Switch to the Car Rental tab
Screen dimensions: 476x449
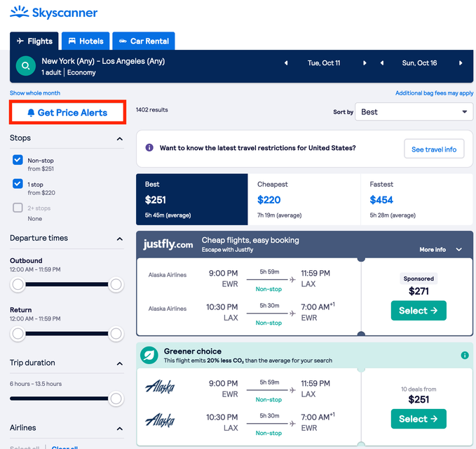(x=144, y=41)
